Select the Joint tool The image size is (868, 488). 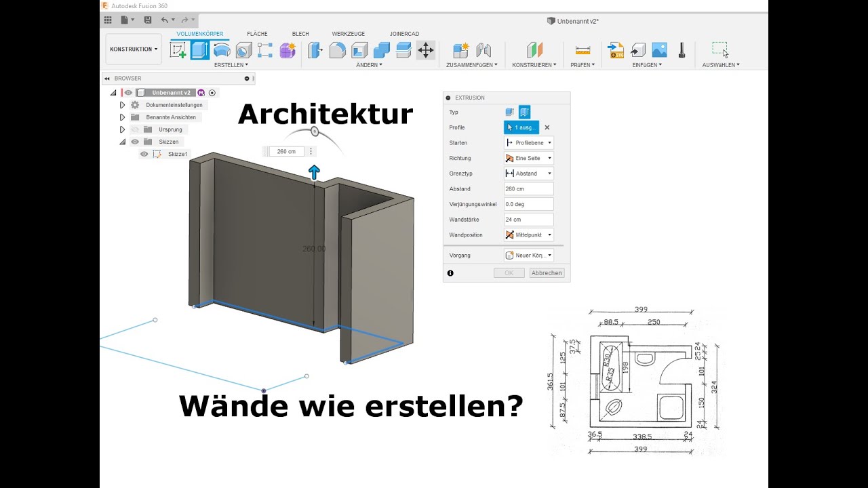[x=484, y=50]
